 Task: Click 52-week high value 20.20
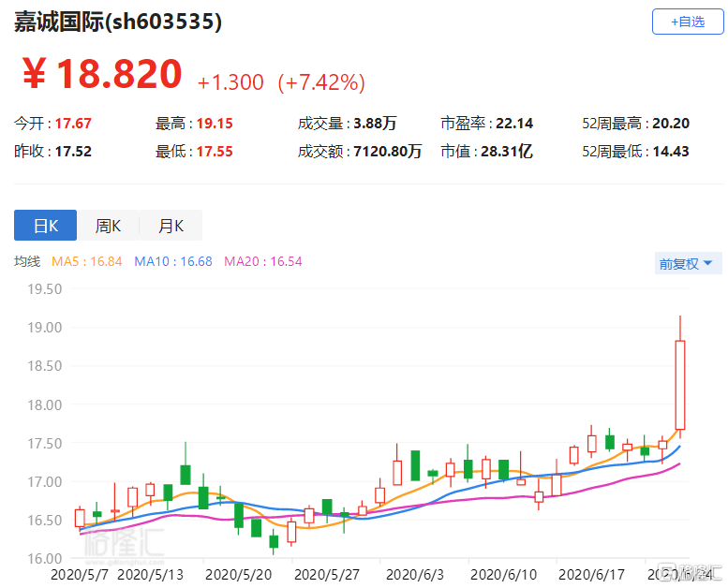(x=671, y=124)
